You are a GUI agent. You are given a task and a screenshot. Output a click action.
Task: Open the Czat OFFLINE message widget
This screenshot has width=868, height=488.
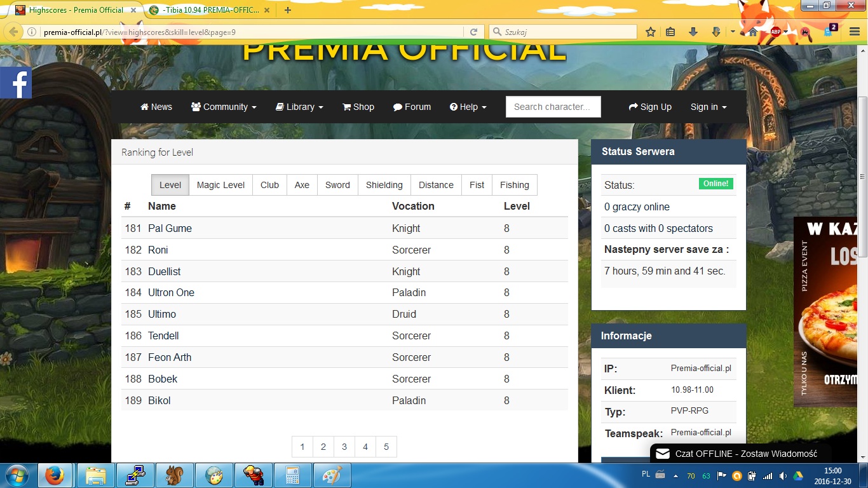pos(741,454)
